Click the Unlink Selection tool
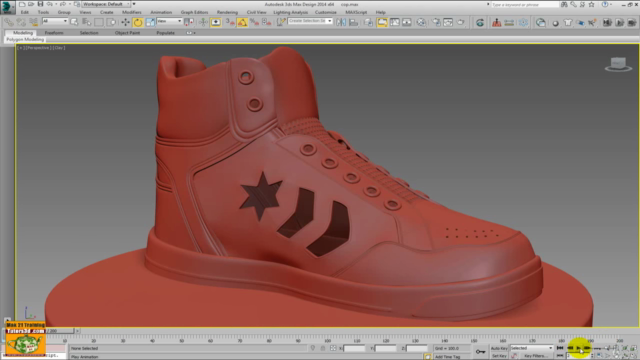Viewport: 640px width, 360px height. [21, 22]
